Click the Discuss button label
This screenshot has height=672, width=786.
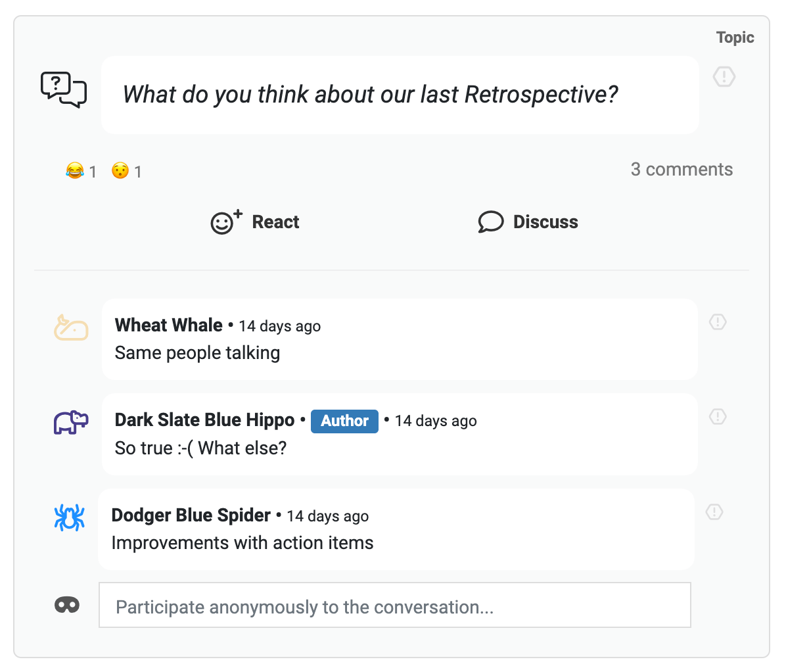545,222
